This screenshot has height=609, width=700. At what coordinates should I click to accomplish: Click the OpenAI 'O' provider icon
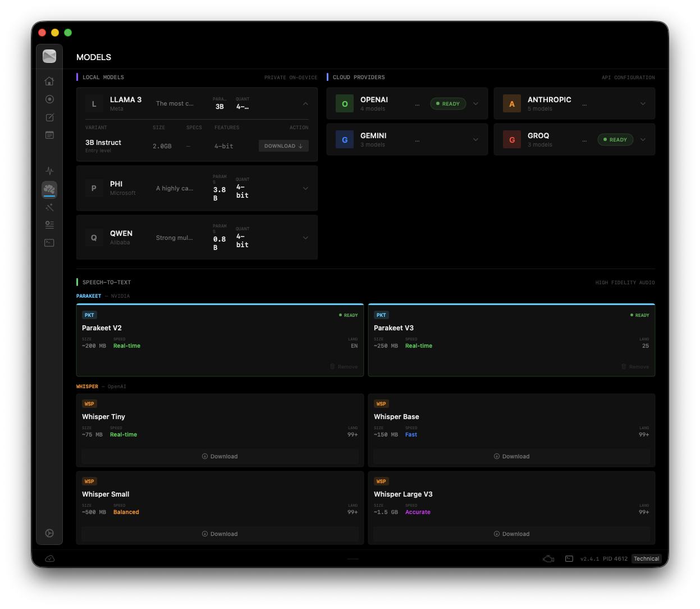(345, 103)
